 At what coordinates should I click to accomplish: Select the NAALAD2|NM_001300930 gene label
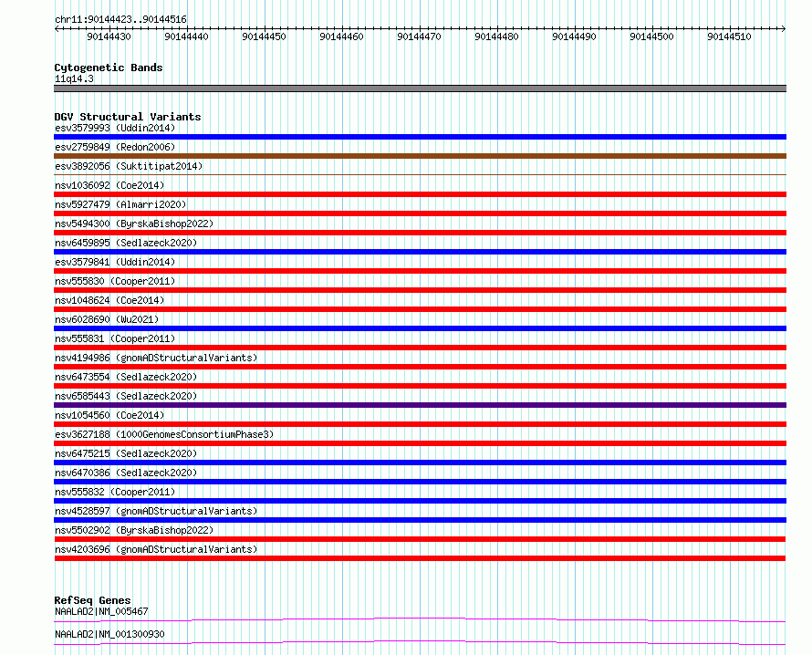[109, 634]
